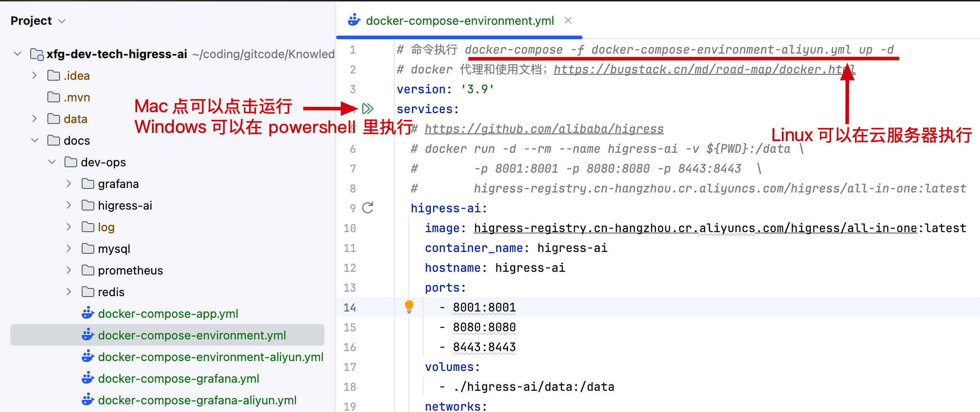Click the yellow lightbulb intention icon
Screen dimensions: 980x412
pyautogui.click(x=409, y=307)
